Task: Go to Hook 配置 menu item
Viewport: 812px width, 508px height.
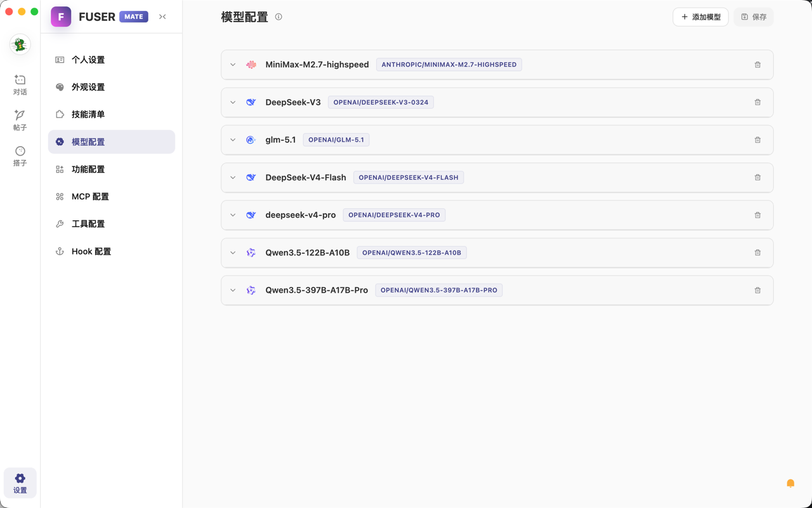Action: tap(112, 251)
